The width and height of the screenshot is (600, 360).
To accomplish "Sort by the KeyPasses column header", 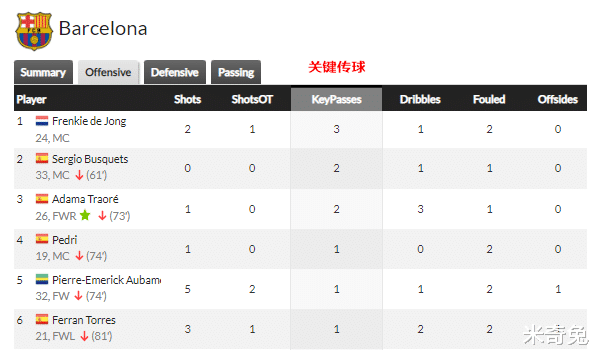I will point(336,99).
